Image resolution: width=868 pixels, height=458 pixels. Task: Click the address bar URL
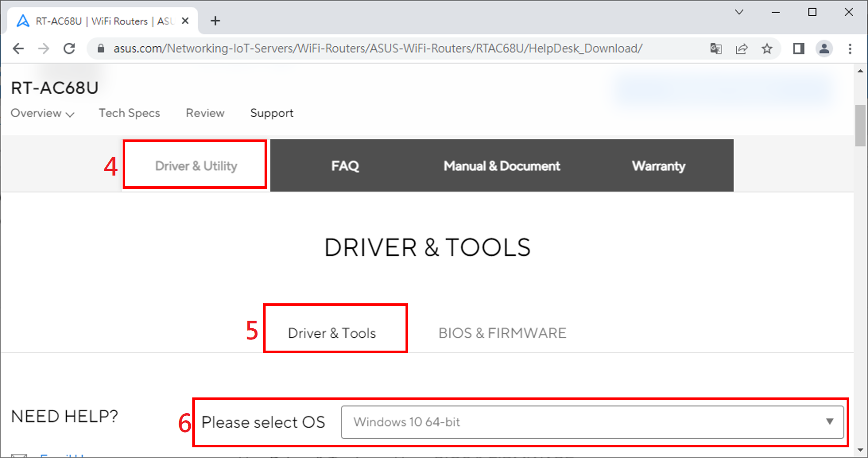tap(378, 49)
